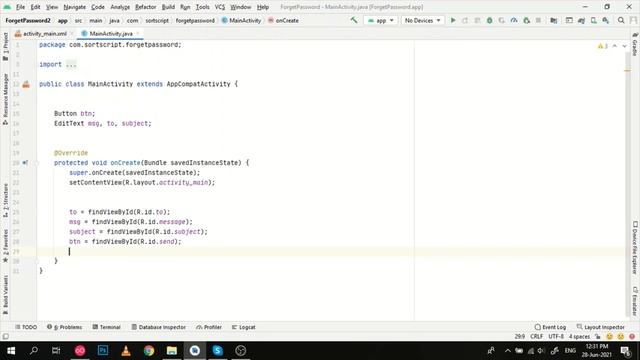640x360 pixels.
Task: Toggle the Build Variants side panel
Action: pos(5,295)
